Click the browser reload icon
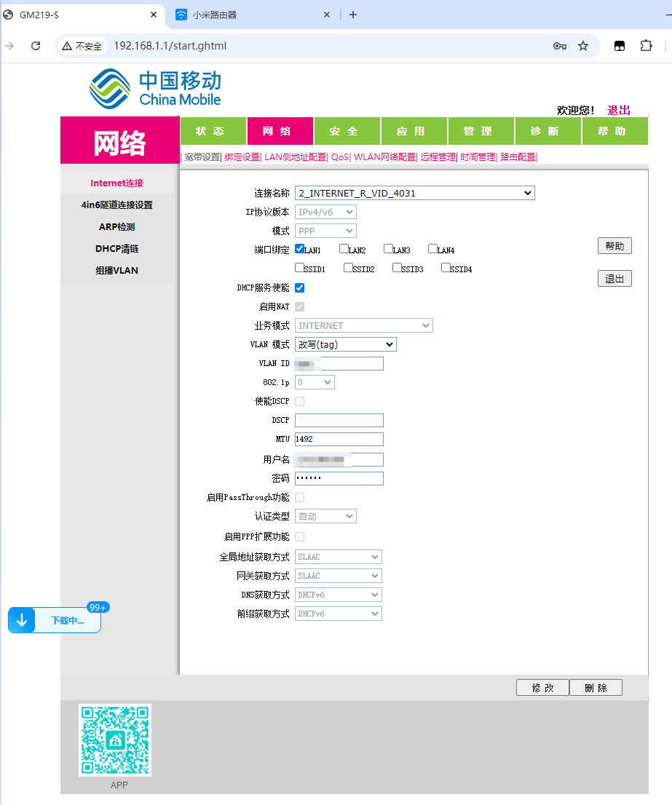The width and height of the screenshot is (672, 805). pos(35,46)
